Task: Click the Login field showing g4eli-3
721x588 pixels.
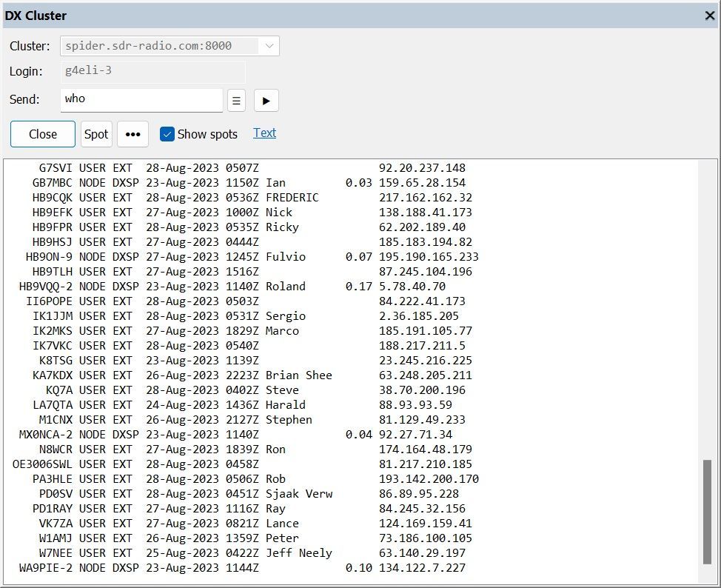Action: pyautogui.click(x=152, y=72)
